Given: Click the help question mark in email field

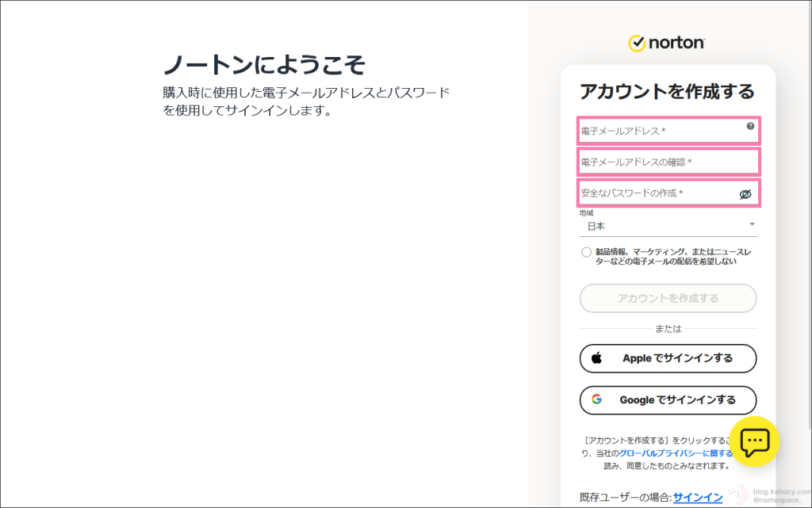Looking at the screenshot, I should tap(750, 126).
